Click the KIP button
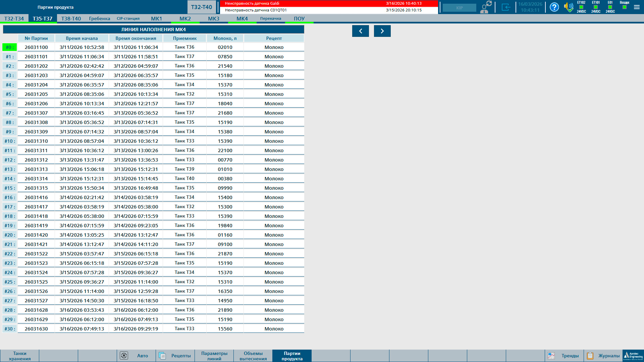 coord(460,8)
